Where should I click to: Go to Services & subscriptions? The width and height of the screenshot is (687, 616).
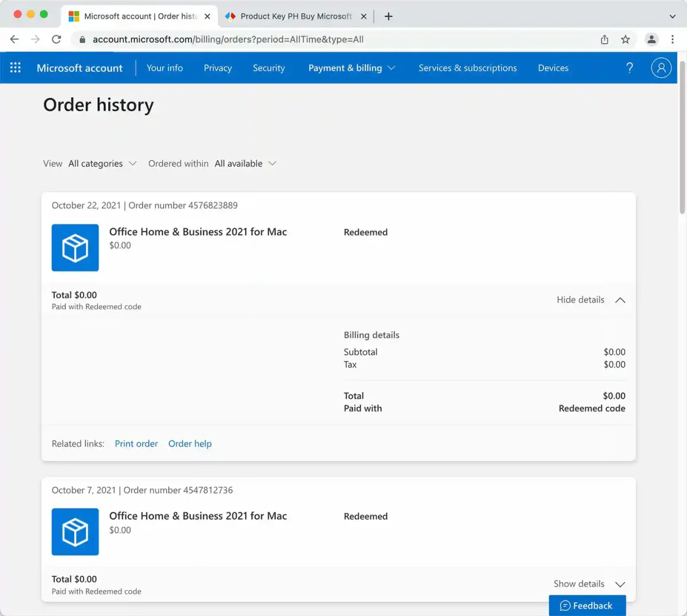(467, 68)
